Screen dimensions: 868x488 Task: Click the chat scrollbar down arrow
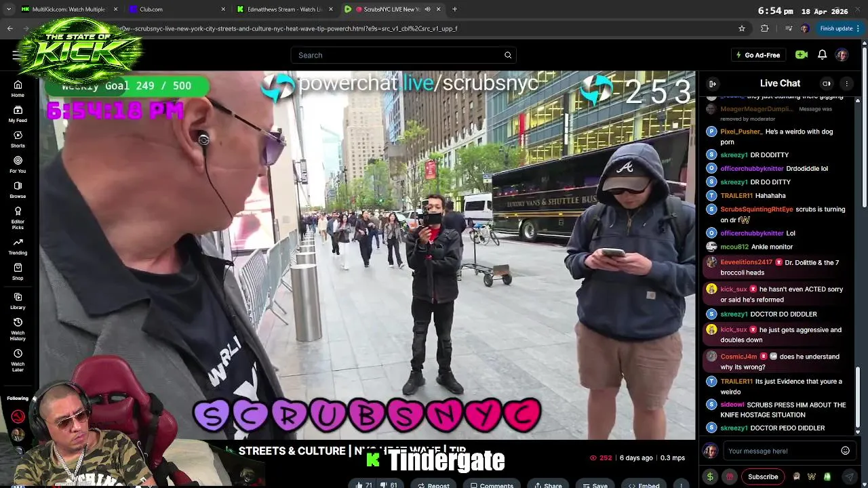(x=858, y=432)
